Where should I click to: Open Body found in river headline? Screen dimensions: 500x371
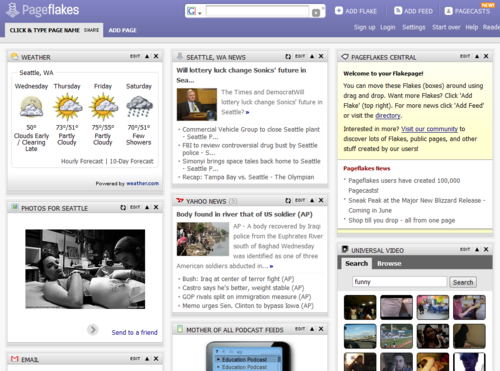point(244,214)
